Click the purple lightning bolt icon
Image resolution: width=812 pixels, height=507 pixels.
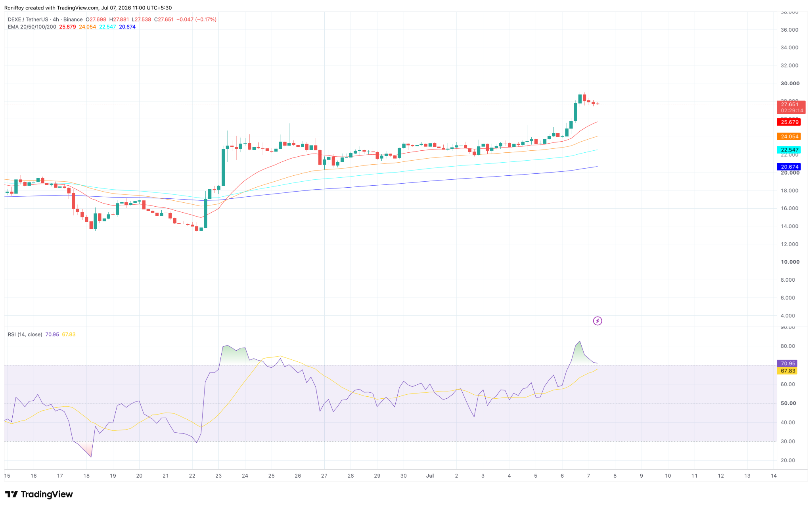coord(597,321)
